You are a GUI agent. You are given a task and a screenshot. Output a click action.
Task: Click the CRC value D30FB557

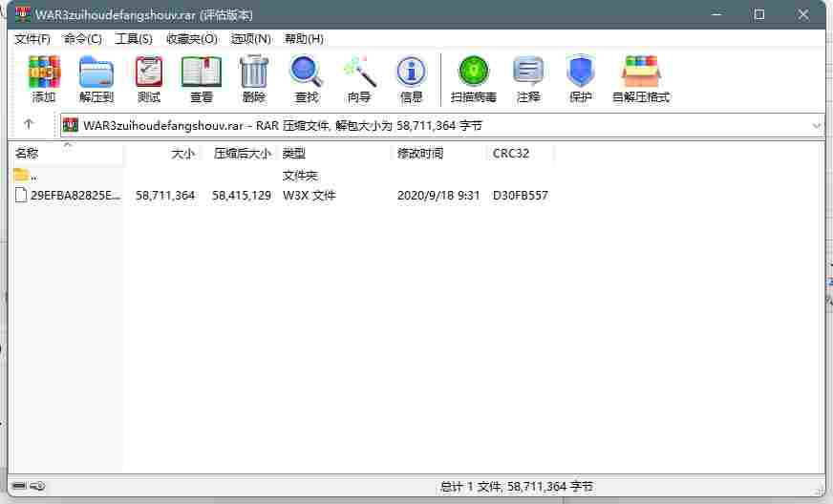(520, 196)
